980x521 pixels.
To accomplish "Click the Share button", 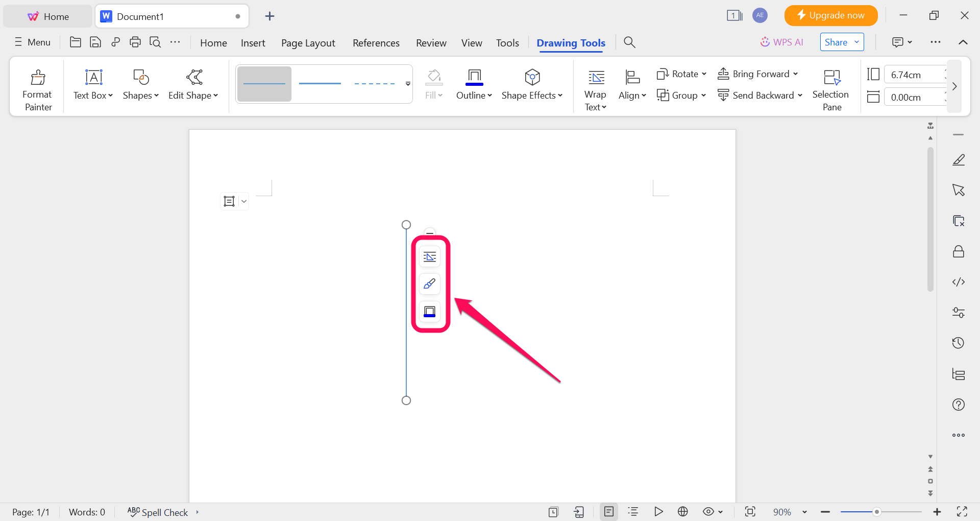I will [x=836, y=42].
